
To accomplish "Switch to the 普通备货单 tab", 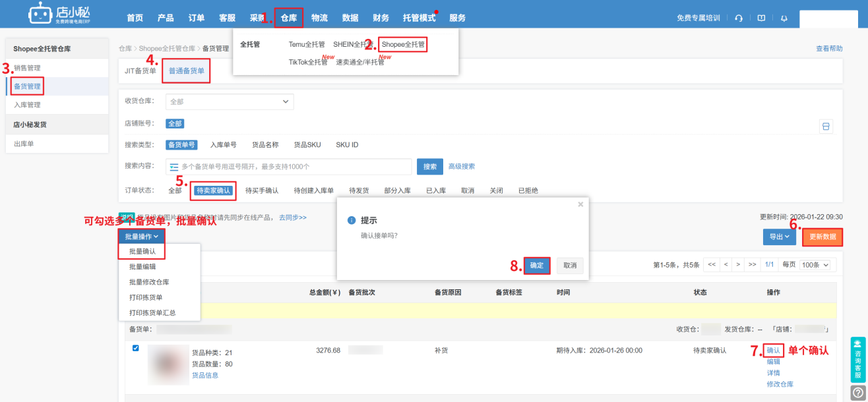I will (187, 71).
